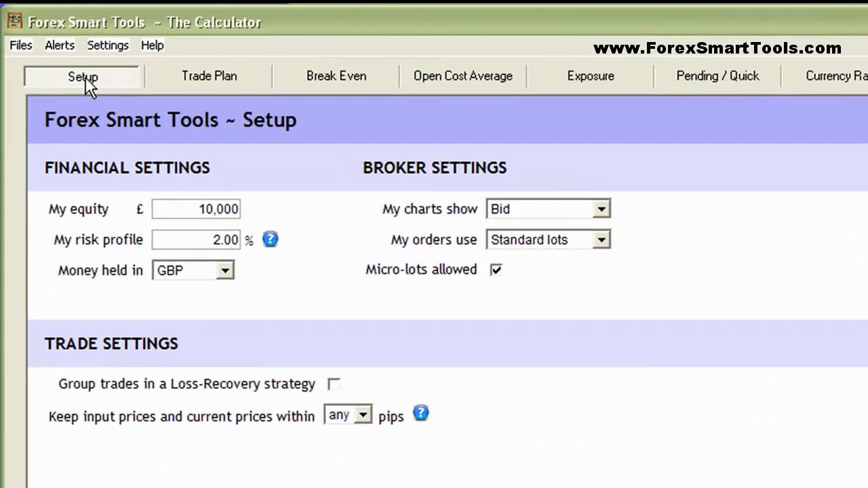Go to Open Cost Average tab

coord(463,76)
